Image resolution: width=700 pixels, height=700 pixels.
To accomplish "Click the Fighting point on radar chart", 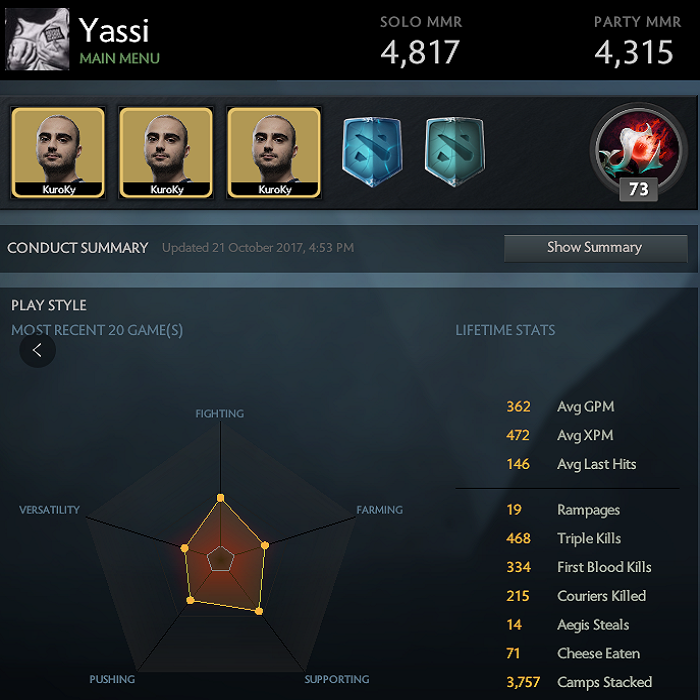I will 221,498.
